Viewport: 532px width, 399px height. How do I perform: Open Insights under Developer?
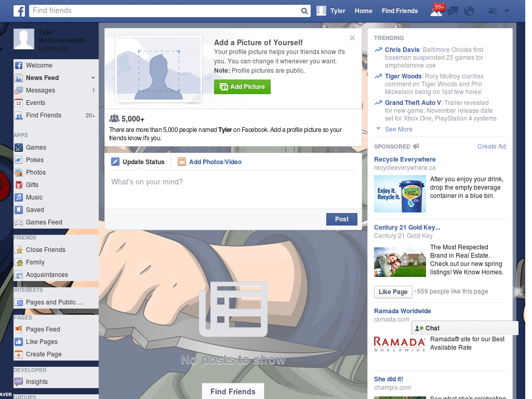tap(56, 382)
